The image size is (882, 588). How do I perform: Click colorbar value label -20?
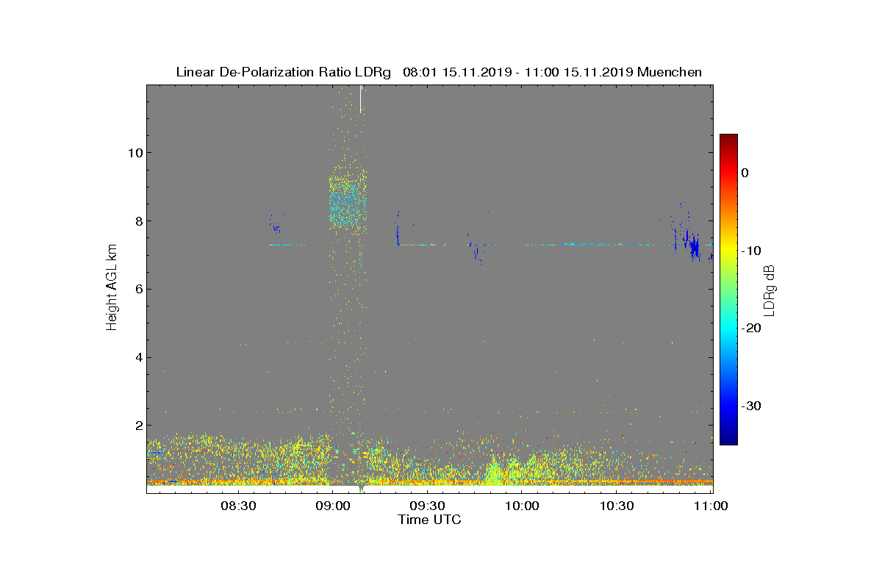tap(750, 329)
